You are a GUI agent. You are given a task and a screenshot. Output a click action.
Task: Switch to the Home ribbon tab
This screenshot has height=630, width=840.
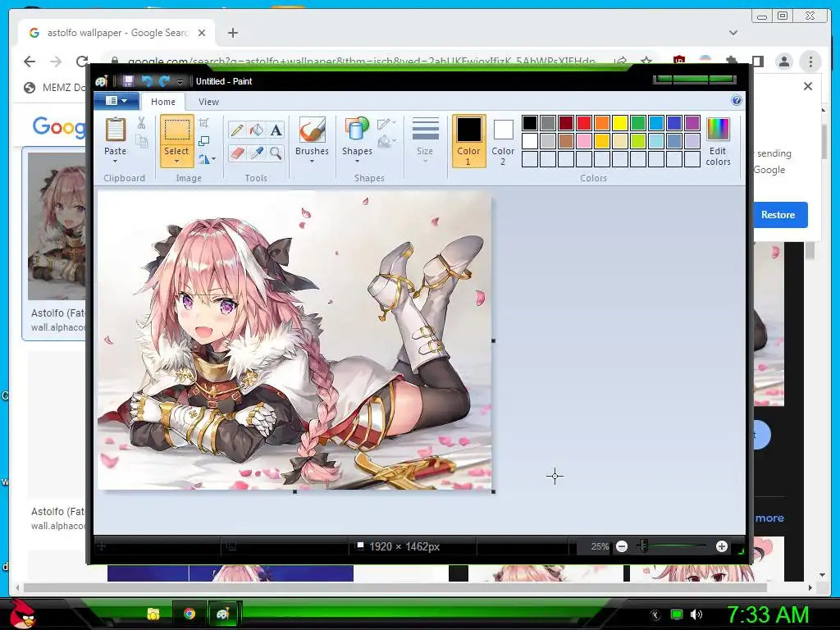163,101
